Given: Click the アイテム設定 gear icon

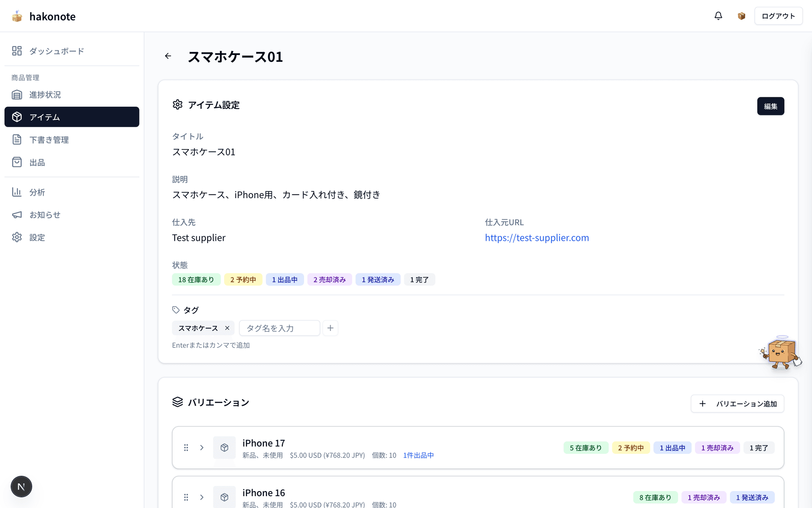Looking at the screenshot, I should point(178,105).
